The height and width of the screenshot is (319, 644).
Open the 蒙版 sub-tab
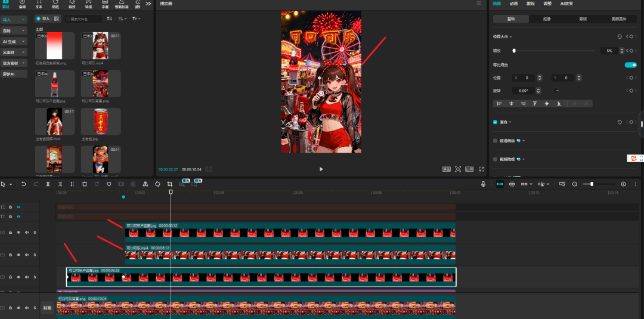click(x=583, y=19)
